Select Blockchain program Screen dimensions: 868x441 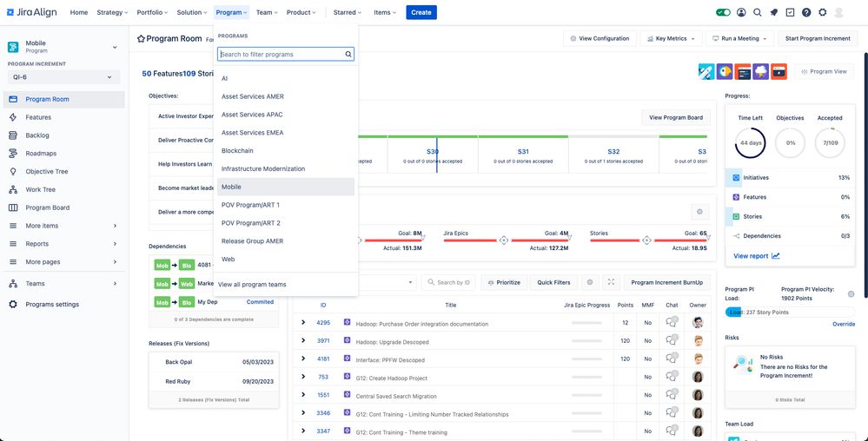click(286, 150)
